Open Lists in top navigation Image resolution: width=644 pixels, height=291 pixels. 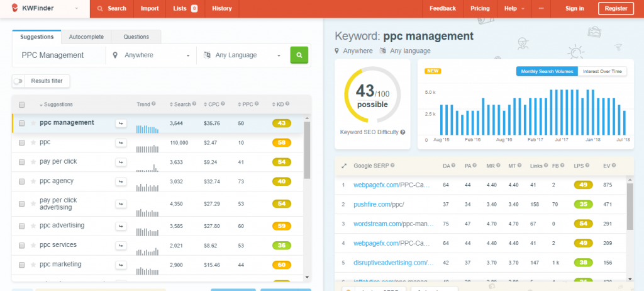pyautogui.click(x=186, y=8)
